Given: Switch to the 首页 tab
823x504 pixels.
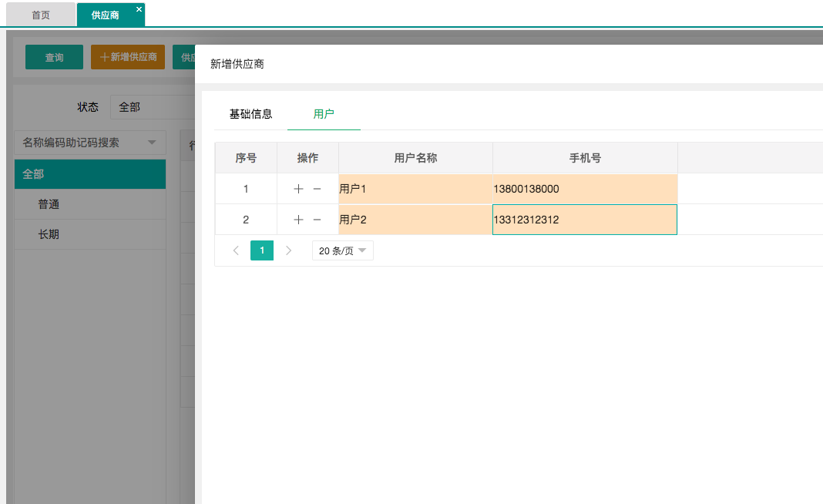Looking at the screenshot, I should tap(41, 15).
